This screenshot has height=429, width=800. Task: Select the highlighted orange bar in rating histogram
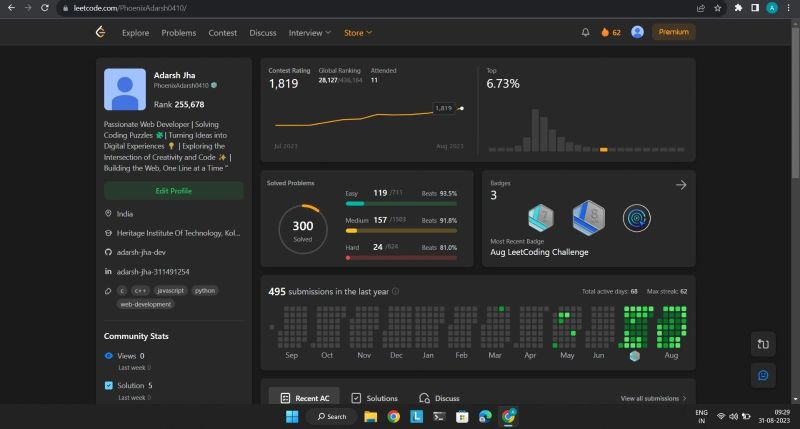coord(604,149)
